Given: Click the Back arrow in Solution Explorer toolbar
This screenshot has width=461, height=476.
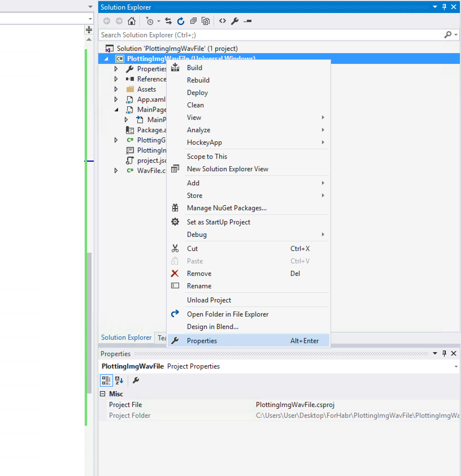Looking at the screenshot, I should 107,21.
